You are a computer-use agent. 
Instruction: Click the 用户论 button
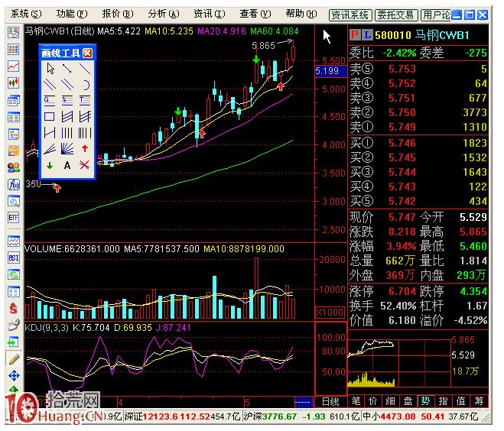pyautogui.click(x=436, y=15)
